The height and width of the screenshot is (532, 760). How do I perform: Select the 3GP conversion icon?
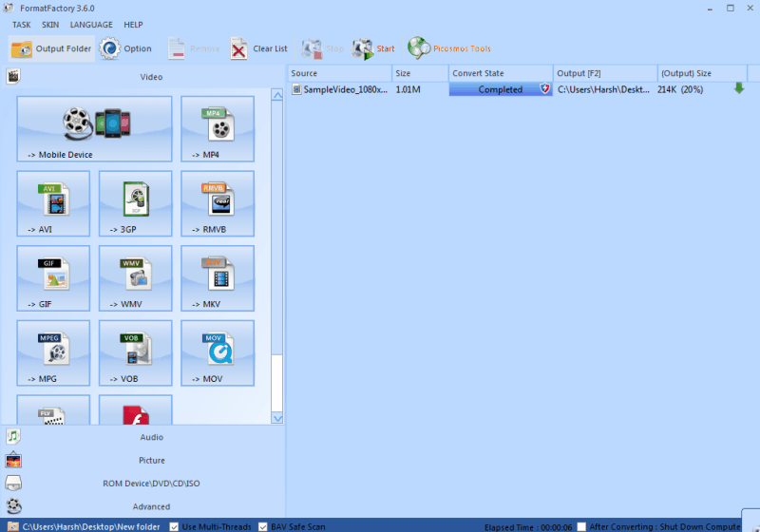click(135, 203)
